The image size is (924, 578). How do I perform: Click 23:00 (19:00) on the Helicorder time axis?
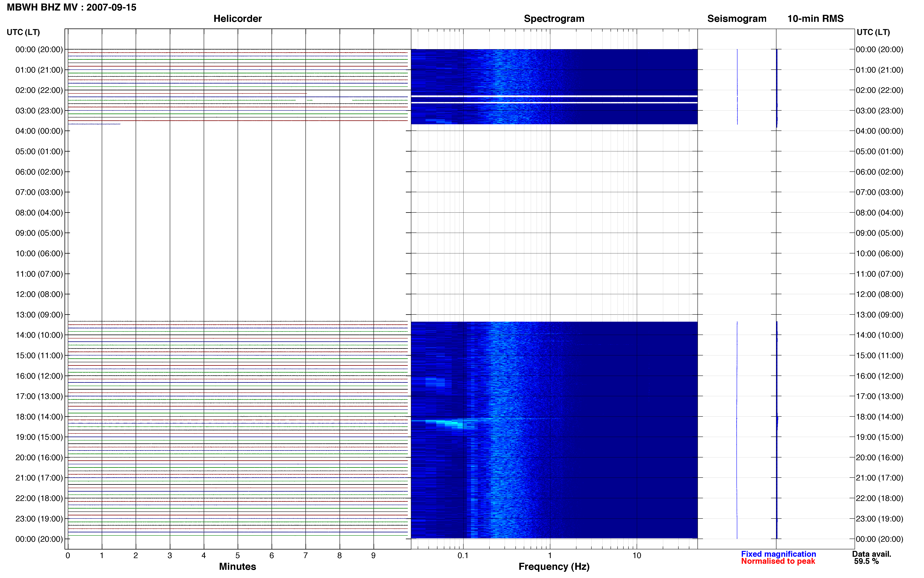pyautogui.click(x=39, y=519)
